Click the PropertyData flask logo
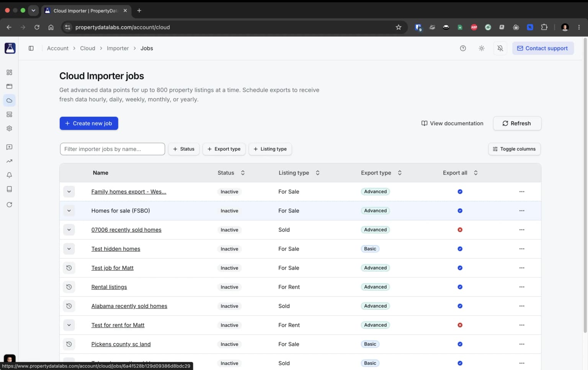Screen dimensions: 588x370 pos(10,48)
